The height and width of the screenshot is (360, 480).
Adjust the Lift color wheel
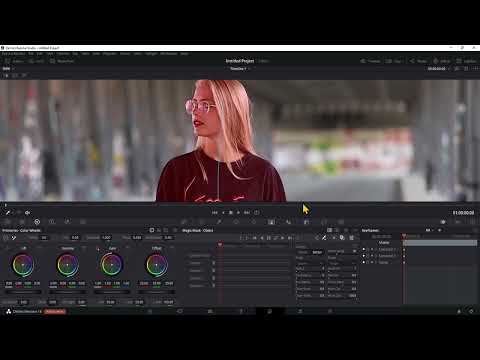click(x=23, y=265)
